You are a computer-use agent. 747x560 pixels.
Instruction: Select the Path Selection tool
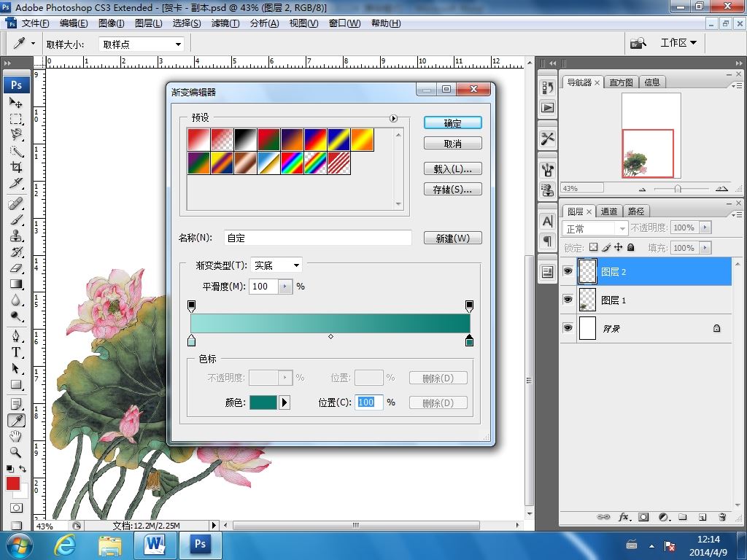pos(16,368)
